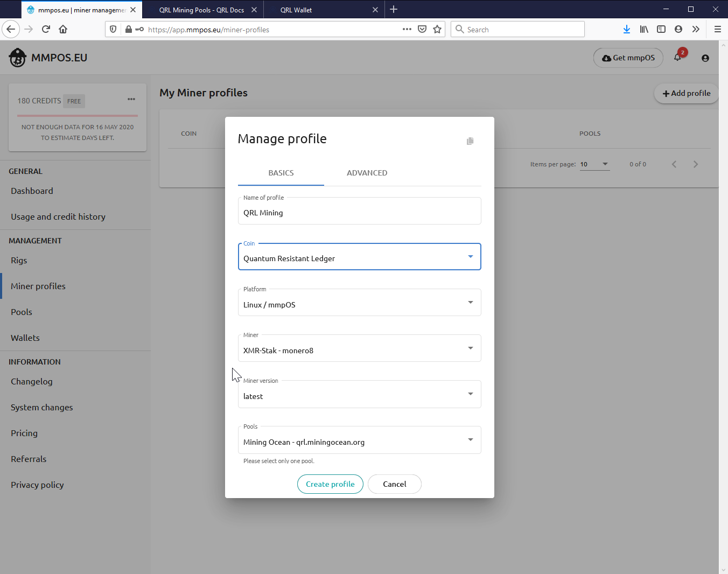728x574 pixels.
Task: Open the library icon in toolbar
Action: (644, 29)
